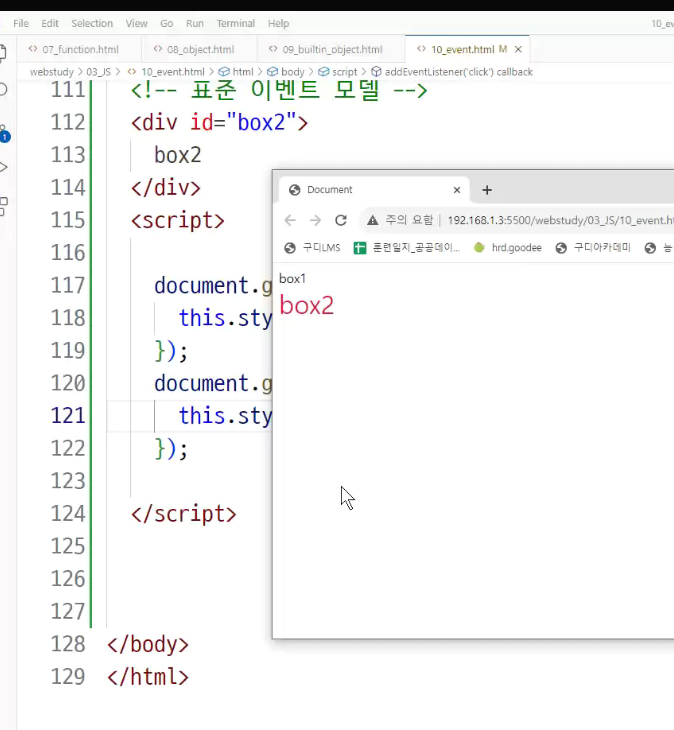Image resolution: width=674 pixels, height=730 pixels.
Task: Click line number 128 in the gutter
Action: (68, 644)
